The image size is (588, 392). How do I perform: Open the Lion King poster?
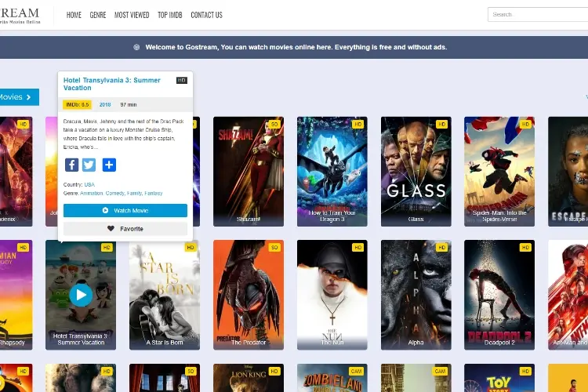tap(249, 378)
